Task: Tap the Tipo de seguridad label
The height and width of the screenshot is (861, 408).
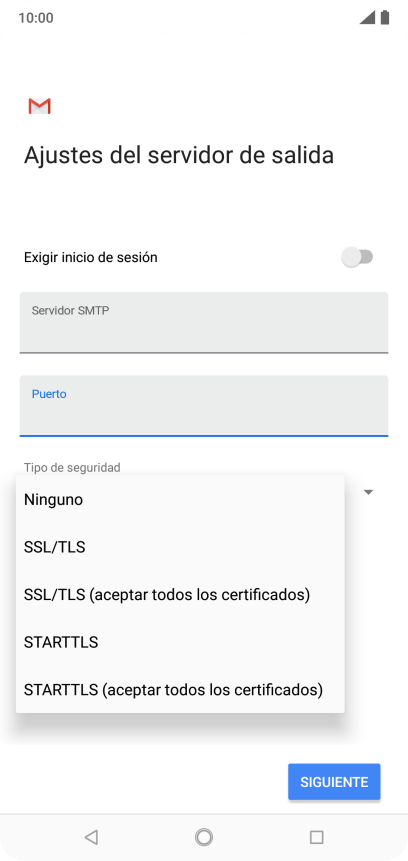Action: (x=72, y=467)
